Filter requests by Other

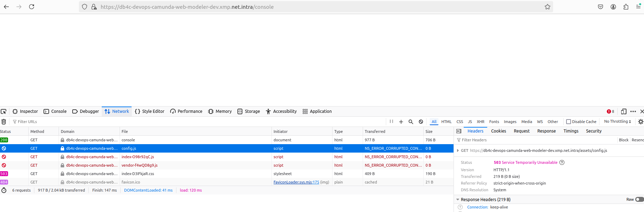point(553,122)
